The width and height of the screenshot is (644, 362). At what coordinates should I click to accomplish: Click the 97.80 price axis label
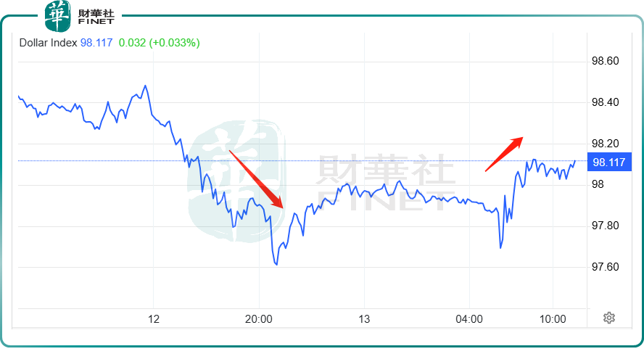pyautogui.click(x=605, y=226)
